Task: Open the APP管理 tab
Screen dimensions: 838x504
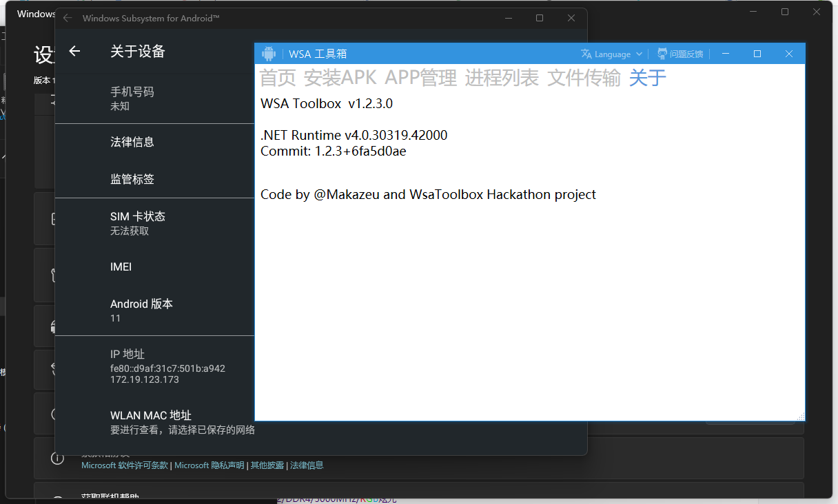Action: [x=421, y=78]
